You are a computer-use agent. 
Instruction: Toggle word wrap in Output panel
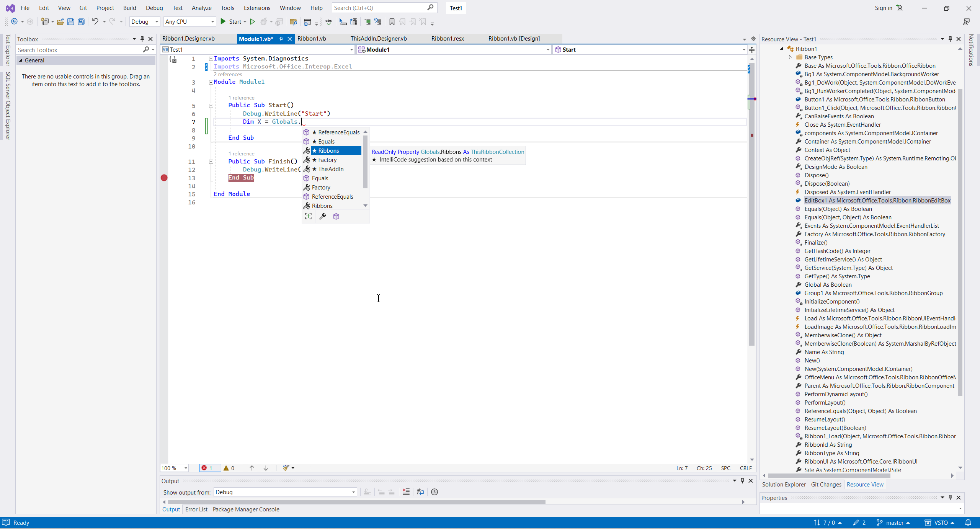[x=420, y=492]
